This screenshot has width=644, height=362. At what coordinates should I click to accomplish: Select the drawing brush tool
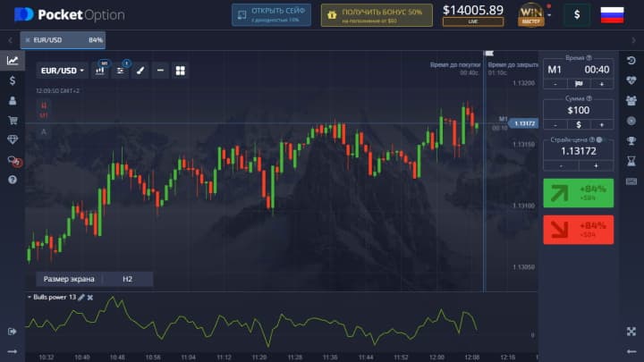[x=140, y=70]
